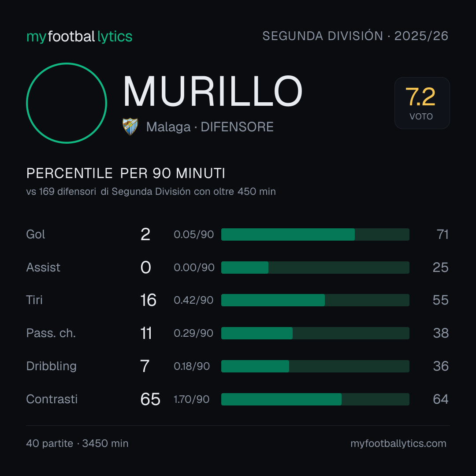Screen dimensions: 476x476
Task: Click the empty green player photo circle
Action: (x=67, y=103)
